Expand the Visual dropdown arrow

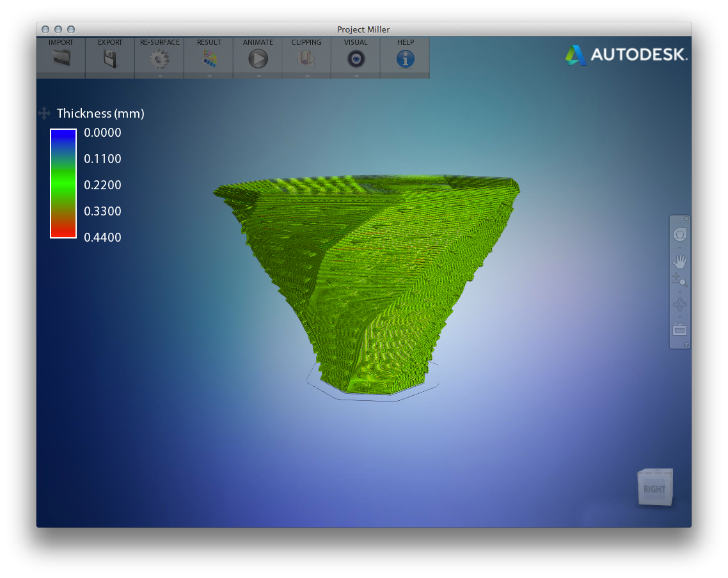[356, 75]
